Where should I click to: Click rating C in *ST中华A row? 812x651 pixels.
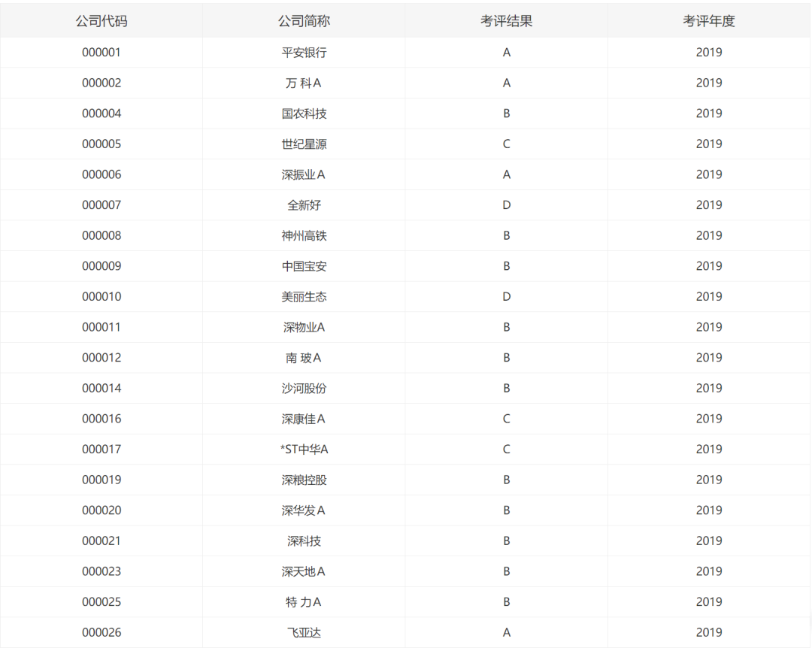(507, 450)
